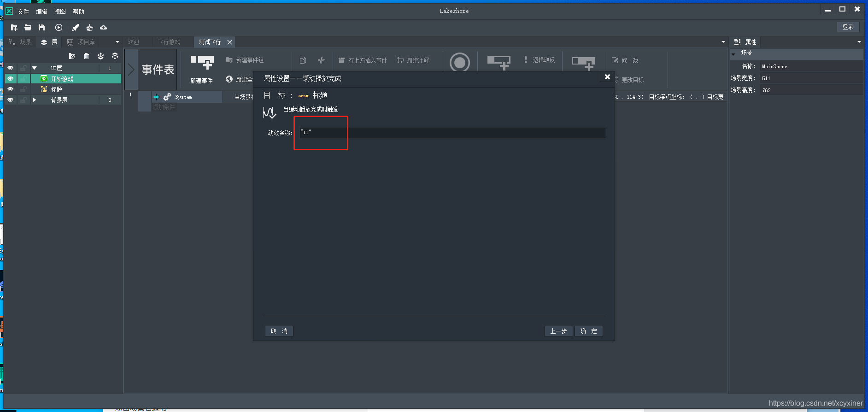Open the 文件 menu
Viewport: 868px width, 412px height.
(23, 12)
